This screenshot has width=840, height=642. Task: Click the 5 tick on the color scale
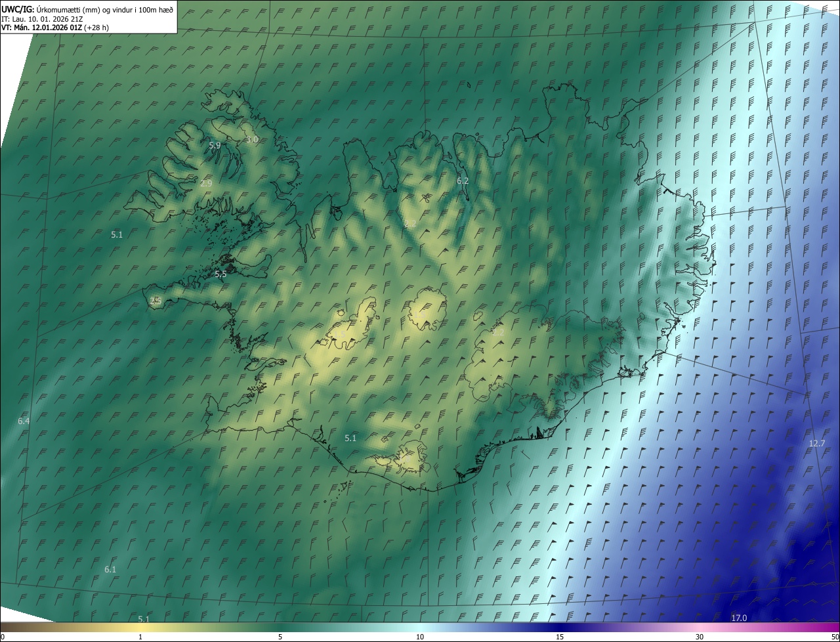pyautogui.click(x=280, y=637)
